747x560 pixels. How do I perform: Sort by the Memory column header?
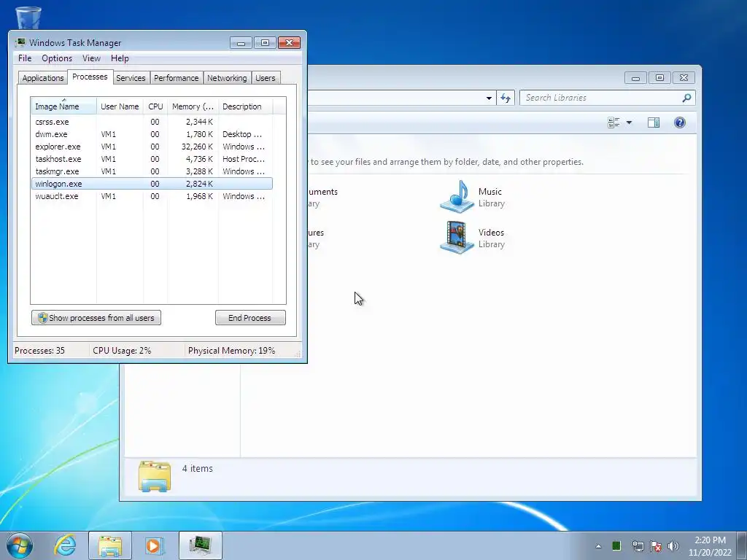193,106
